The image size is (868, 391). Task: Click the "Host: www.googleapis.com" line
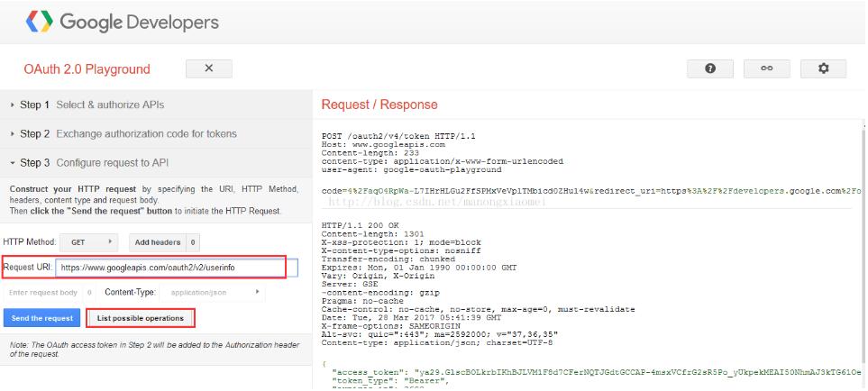[383, 144]
